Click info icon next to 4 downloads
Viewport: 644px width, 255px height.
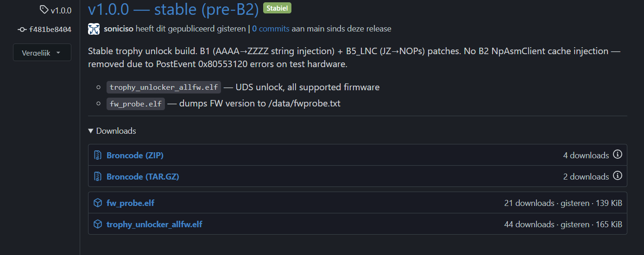617,155
